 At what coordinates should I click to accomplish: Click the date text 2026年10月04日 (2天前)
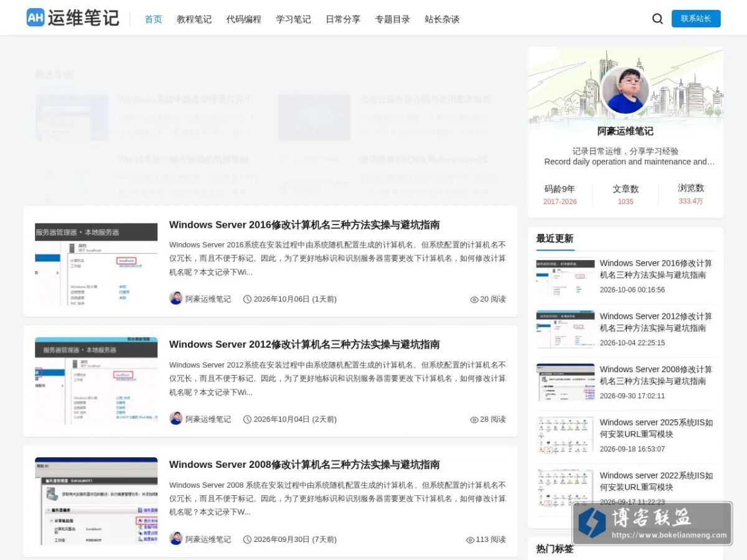pyautogui.click(x=295, y=419)
